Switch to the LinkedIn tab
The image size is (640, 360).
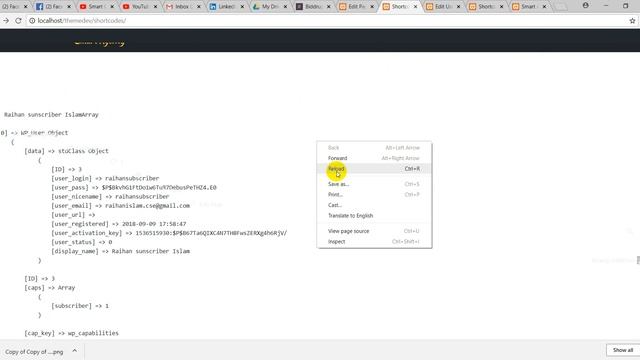[226, 7]
